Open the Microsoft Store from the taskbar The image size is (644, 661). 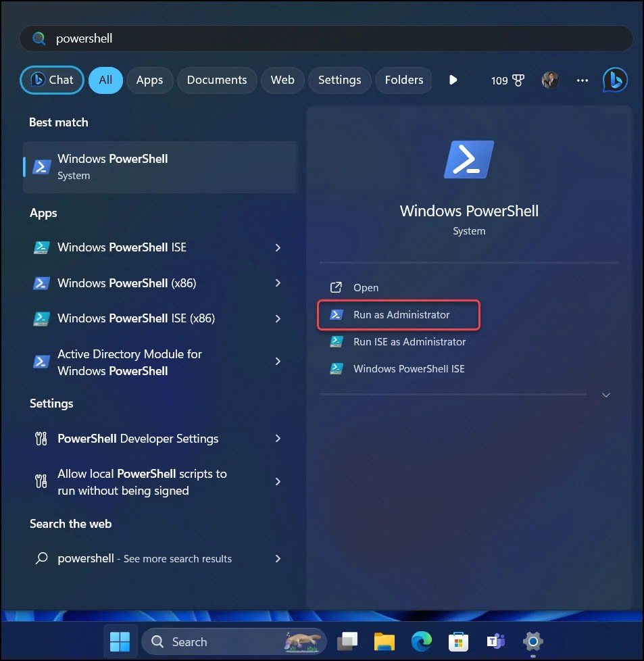pos(458,641)
